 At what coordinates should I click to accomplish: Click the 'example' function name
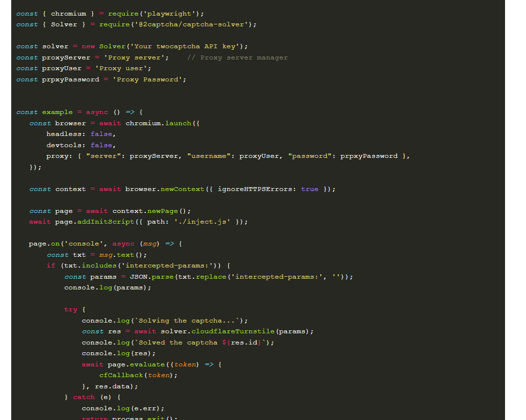[58, 112]
